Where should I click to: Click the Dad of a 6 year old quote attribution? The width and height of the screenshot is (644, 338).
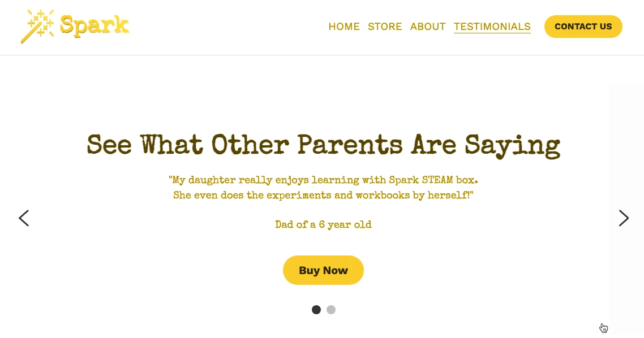click(x=323, y=224)
